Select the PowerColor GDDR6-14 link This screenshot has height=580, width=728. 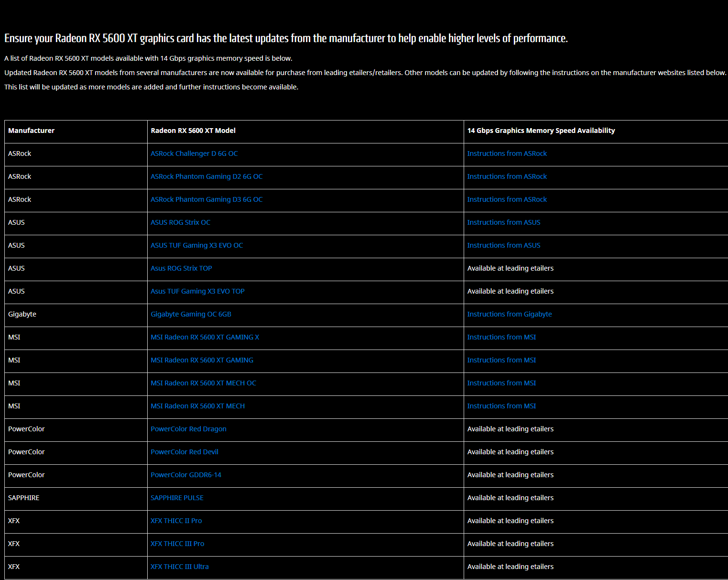(186, 475)
